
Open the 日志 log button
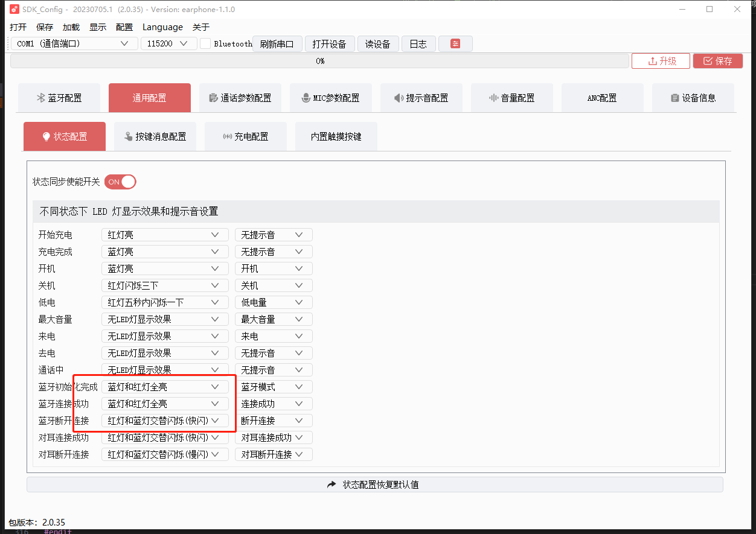[x=418, y=44]
